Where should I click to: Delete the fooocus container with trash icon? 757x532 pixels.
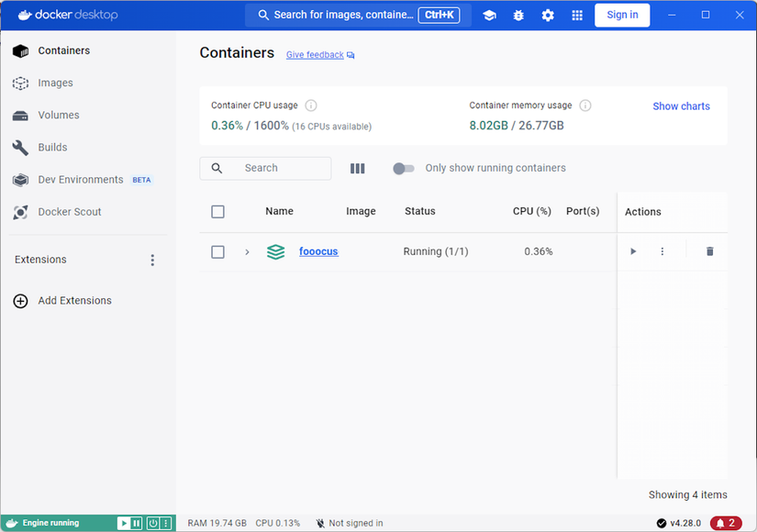(x=709, y=251)
